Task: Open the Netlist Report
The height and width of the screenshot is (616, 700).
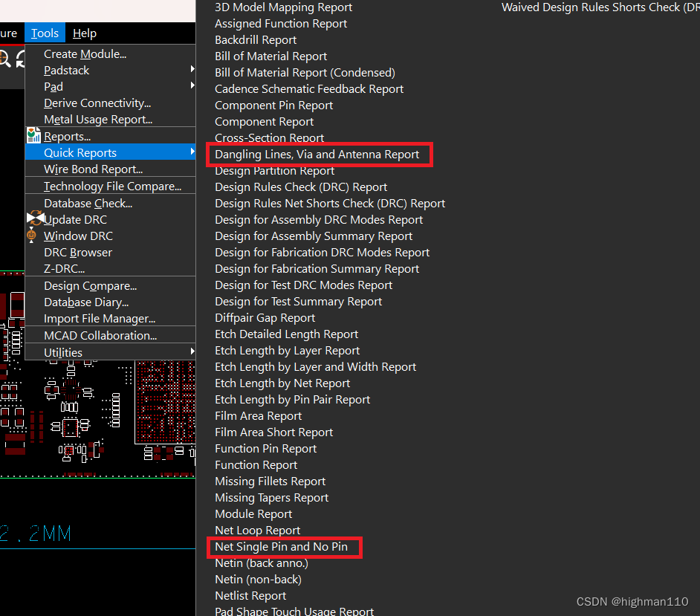Action: (x=250, y=596)
